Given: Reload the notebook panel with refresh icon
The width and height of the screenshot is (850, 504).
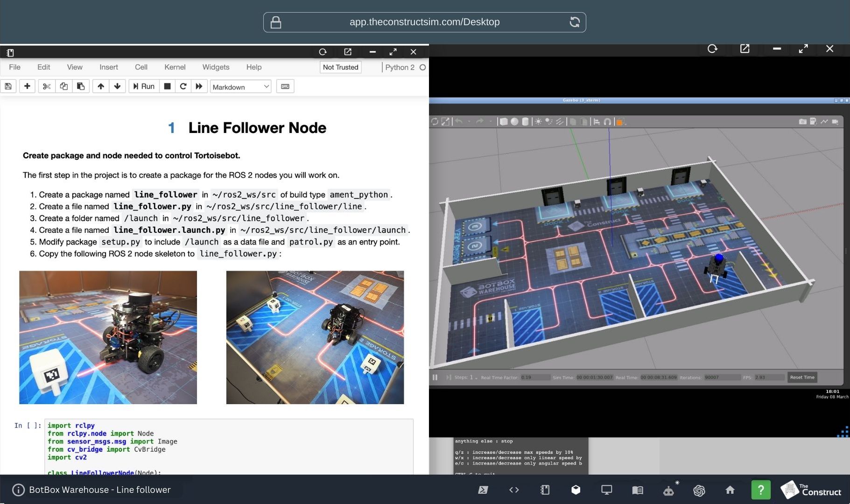Looking at the screenshot, I should (323, 52).
